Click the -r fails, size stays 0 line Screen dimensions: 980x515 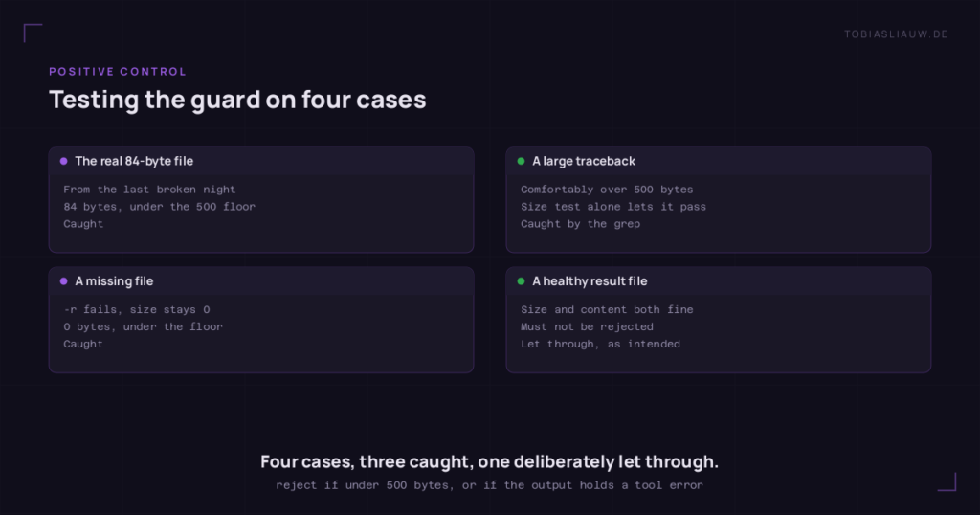pyautogui.click(x=137, y=309)
